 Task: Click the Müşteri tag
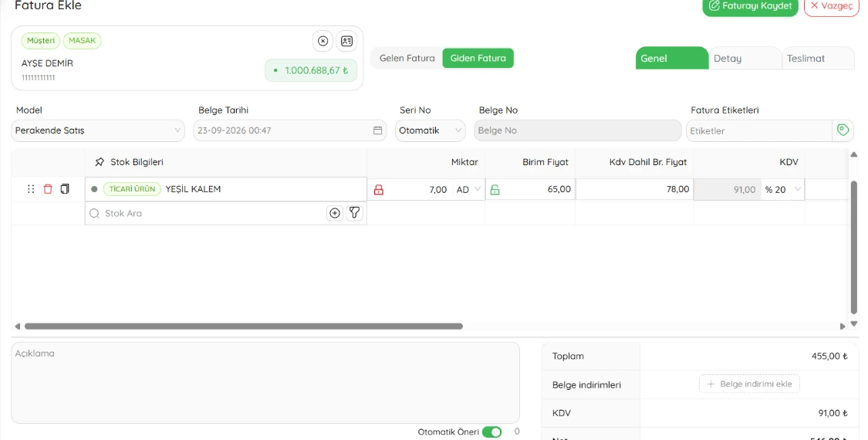41,40
